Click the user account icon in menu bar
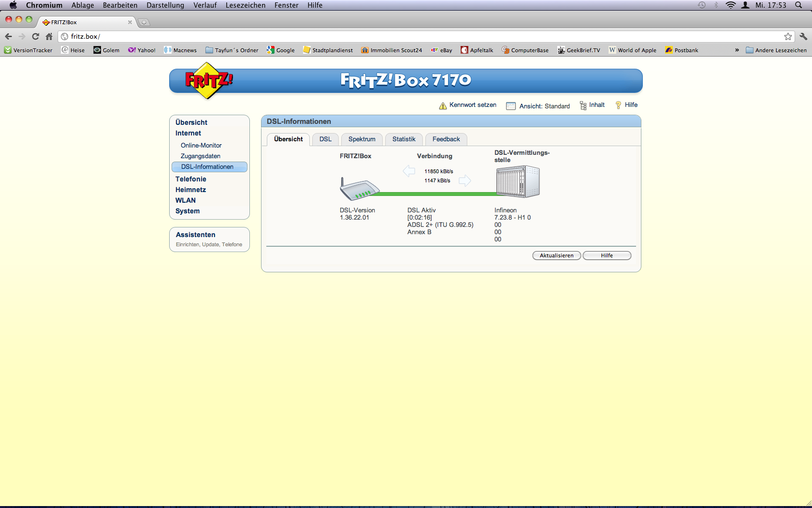 [x=745, y=5]
